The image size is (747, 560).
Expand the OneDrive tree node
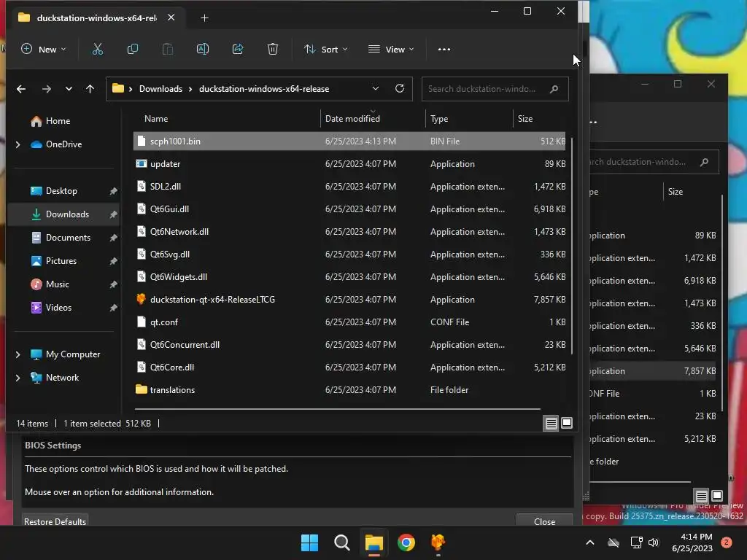18,144
